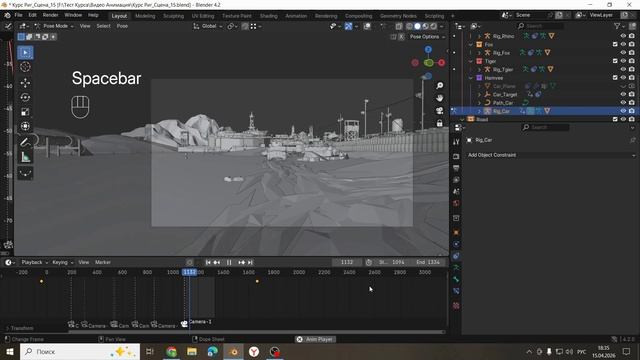Open the Scene properties tab
This screenshot has width=640, height=360.
pyautogui.click(x=456, y=191)
